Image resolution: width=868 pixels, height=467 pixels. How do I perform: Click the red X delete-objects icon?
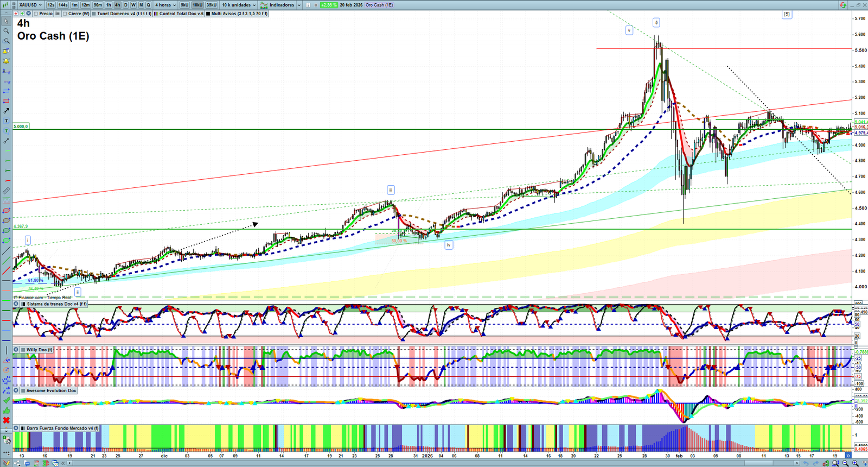click(7, 420)
